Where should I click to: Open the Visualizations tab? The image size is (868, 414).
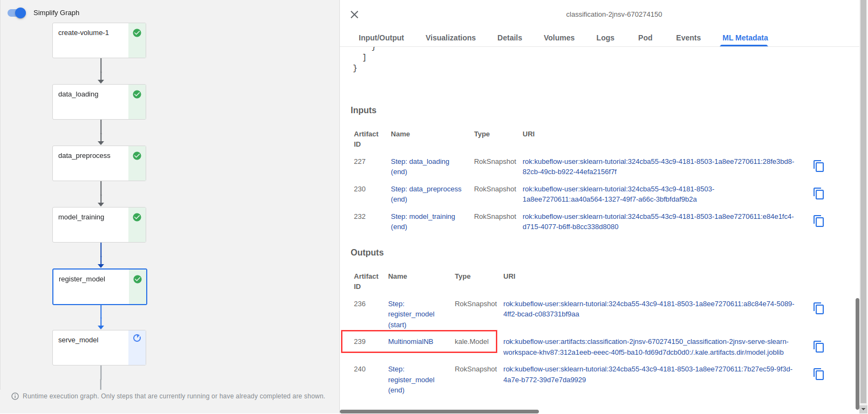[450, 38]
